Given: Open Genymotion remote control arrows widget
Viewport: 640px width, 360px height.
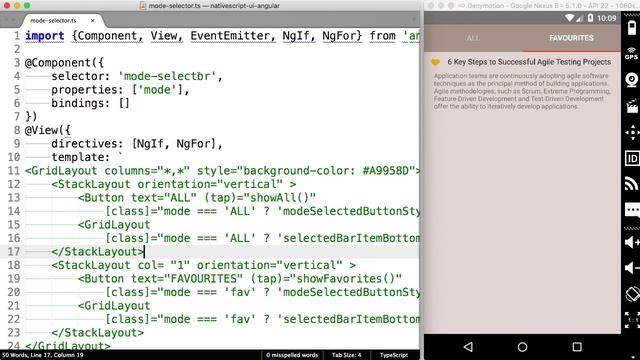Looking at the screenshot, I should (632, 133).
